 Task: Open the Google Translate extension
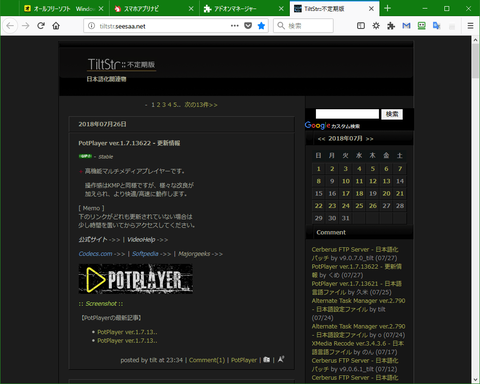tap(437, 26)
